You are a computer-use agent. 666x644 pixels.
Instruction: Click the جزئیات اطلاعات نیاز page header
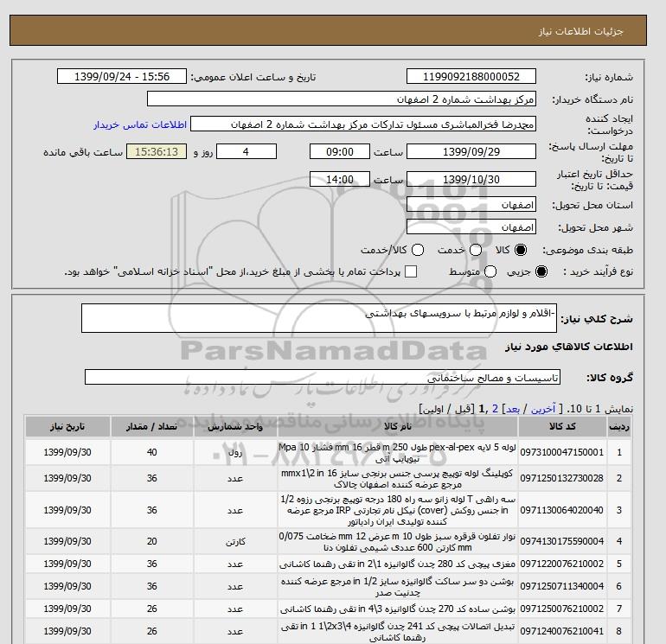tap(580, 32)
